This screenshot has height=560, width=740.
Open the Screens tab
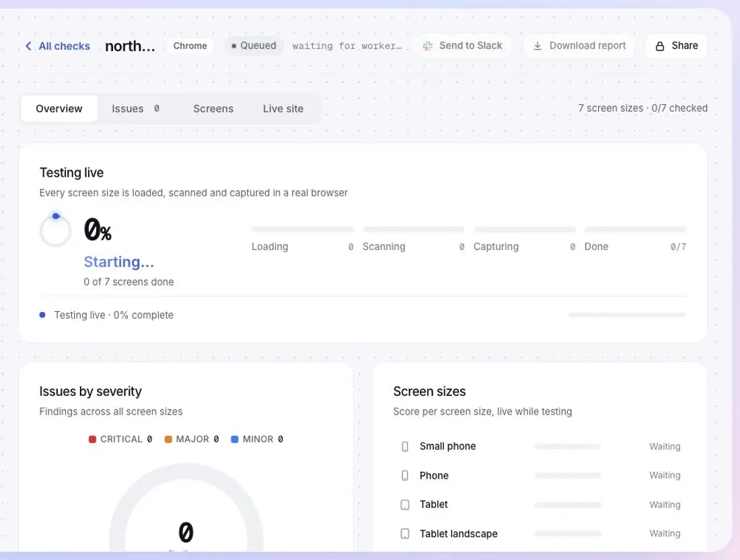click(213, 108)
